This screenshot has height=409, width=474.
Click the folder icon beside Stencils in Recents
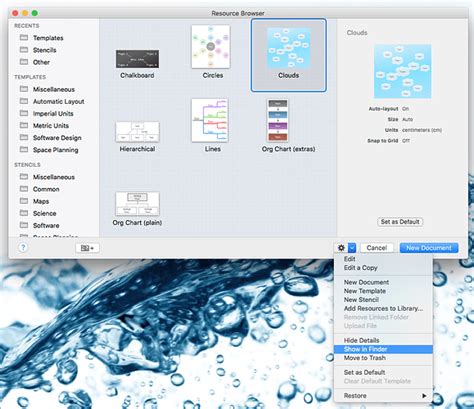coord(24,49)
